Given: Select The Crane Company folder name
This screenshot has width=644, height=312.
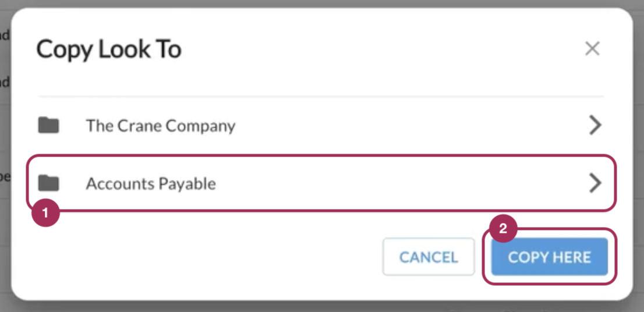Looking at the screenshot, I should tap(161, 126).
